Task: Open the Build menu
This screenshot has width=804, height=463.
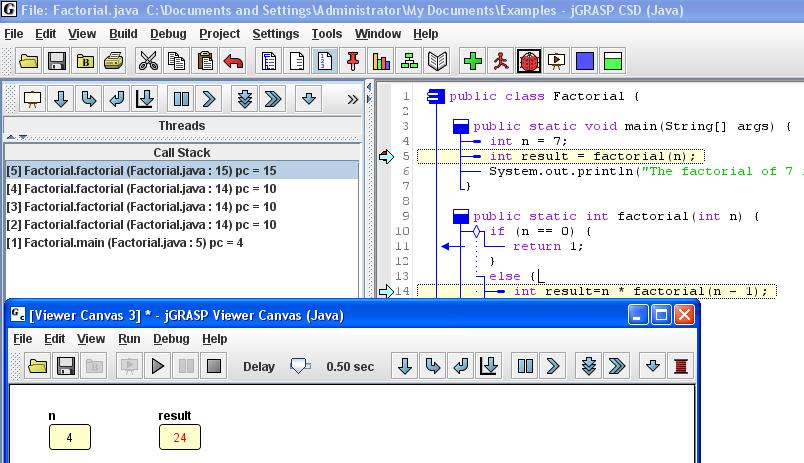Action: (123, 34)
